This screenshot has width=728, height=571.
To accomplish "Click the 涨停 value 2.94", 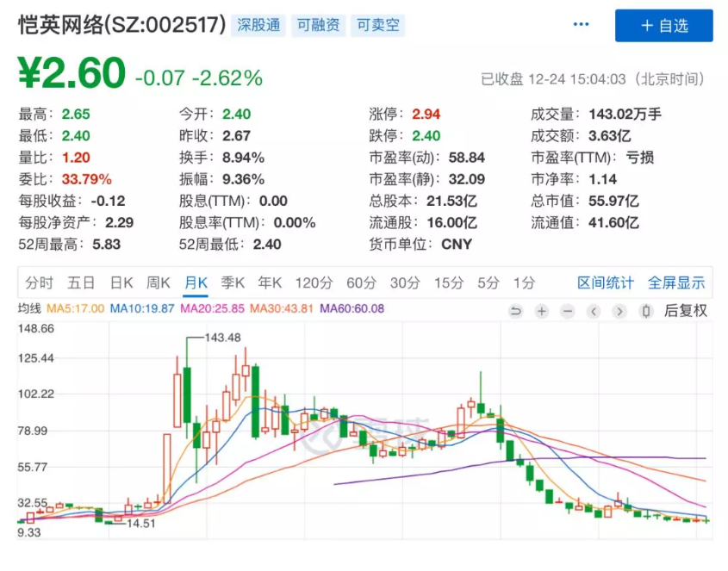I will [x=426, y=115].
